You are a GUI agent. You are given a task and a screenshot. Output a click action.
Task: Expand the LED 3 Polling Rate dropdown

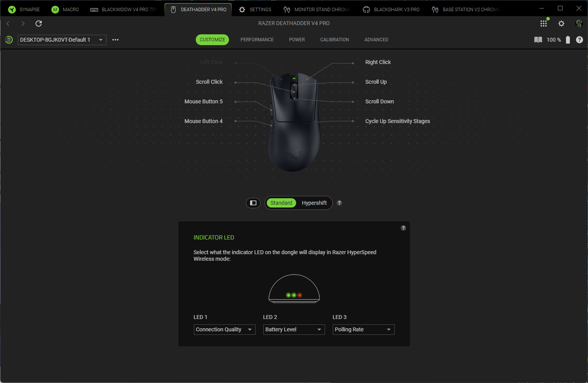[363, 329]
